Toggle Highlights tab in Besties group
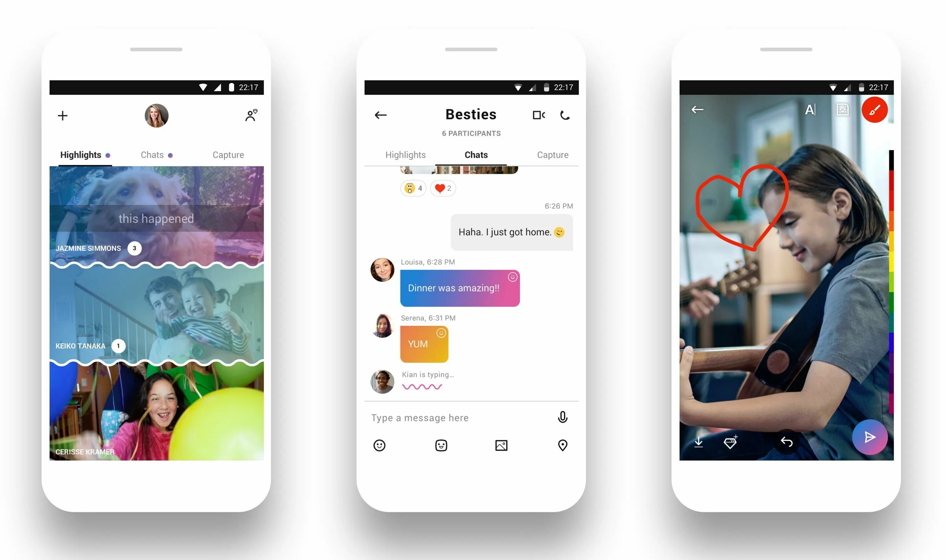Image resolution: width=945 pixels, height=560 pixels. 404,154
